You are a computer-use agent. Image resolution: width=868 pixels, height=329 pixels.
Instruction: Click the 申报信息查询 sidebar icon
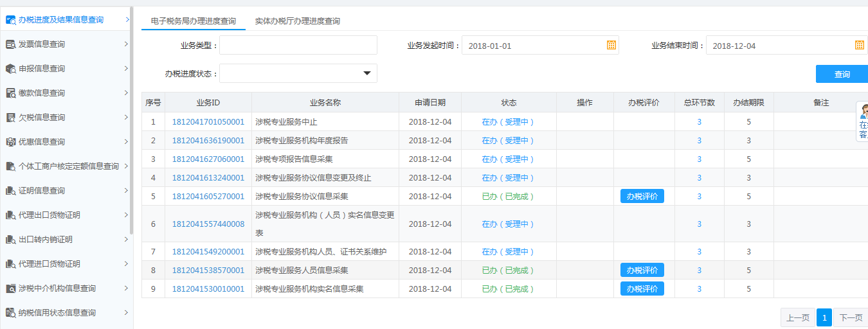click(x=11, y=69)
